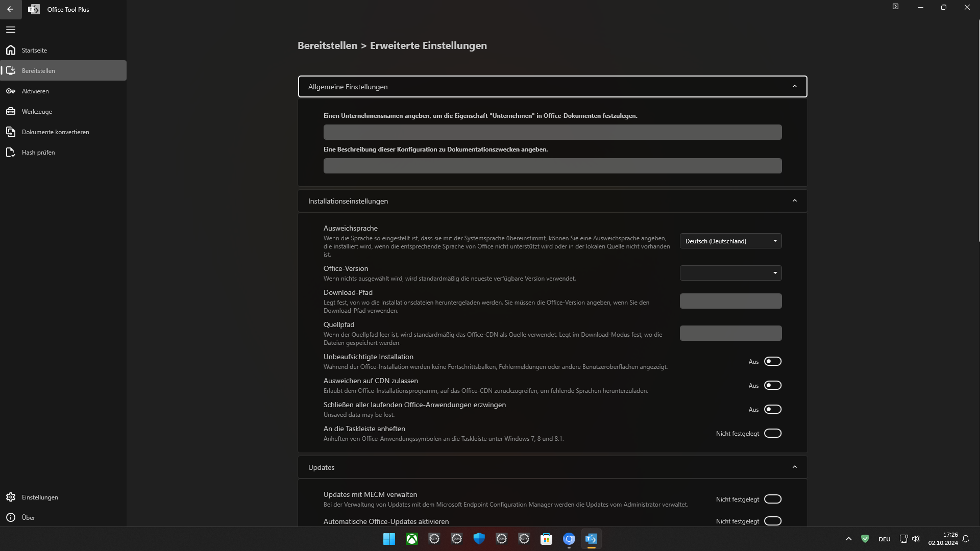
Task: Collapse the Installationseinstellungen section
Action: click(794, 201)
